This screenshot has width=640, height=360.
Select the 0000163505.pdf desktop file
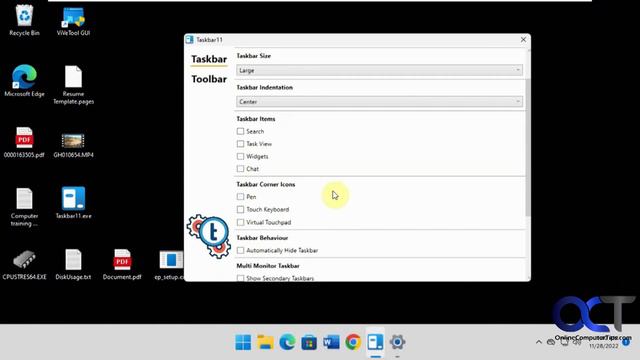click(24, 142)
